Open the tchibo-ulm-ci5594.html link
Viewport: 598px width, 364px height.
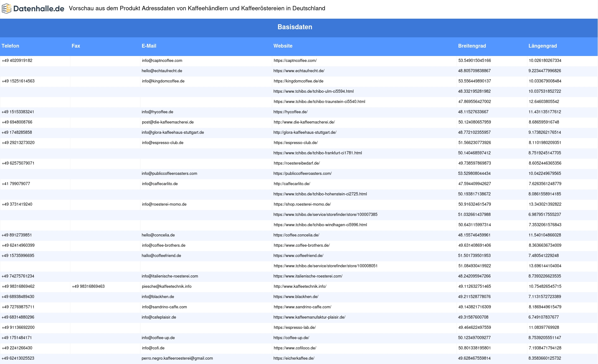click(x=313, y=91)
